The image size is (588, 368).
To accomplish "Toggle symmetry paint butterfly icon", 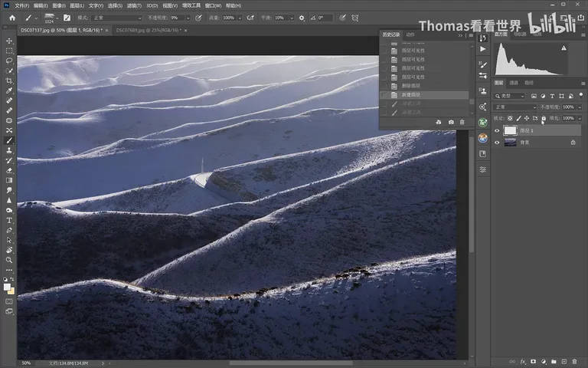I will [x=354, y=18].
